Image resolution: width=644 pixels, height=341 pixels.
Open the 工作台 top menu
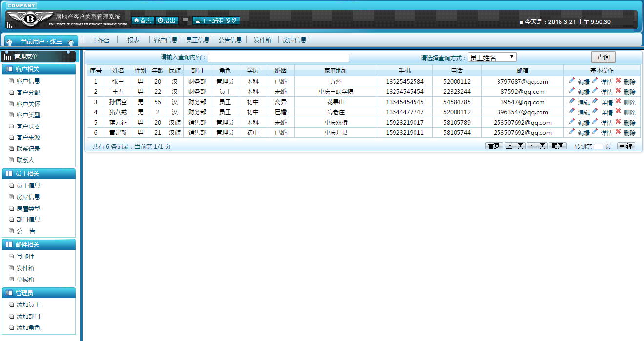click(x=101, y=40)
